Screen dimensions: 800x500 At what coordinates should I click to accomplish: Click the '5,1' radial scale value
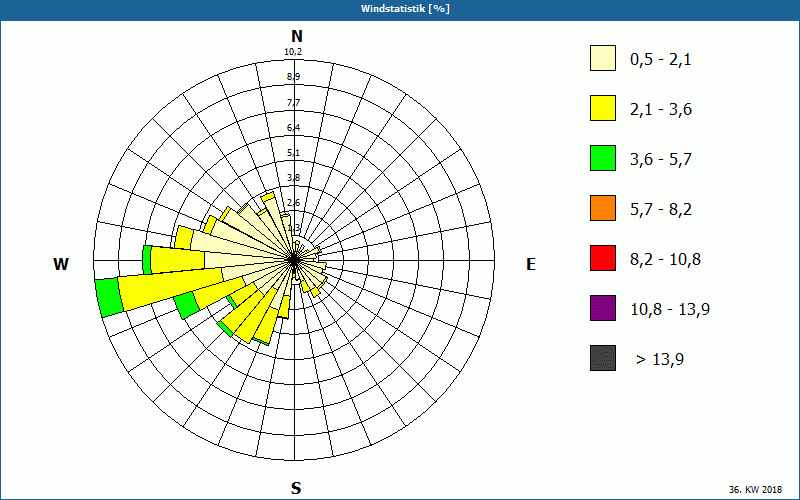point(293,153)
